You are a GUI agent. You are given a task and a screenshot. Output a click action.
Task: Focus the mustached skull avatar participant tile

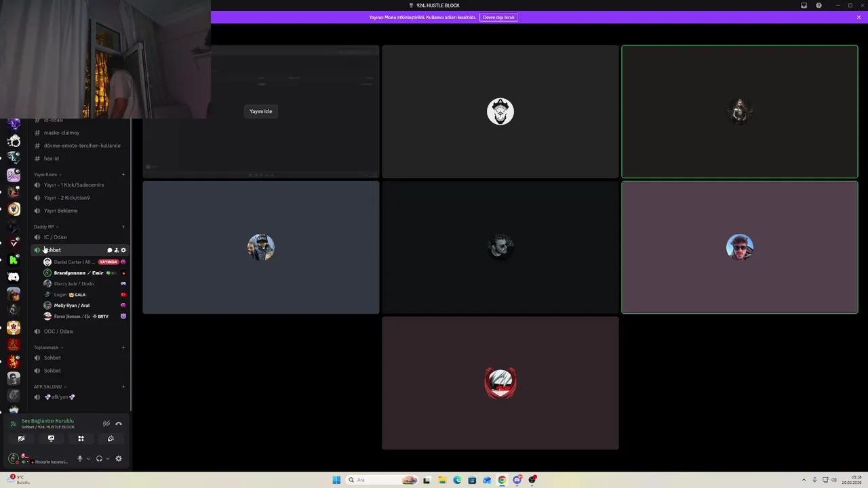[500, 112]
